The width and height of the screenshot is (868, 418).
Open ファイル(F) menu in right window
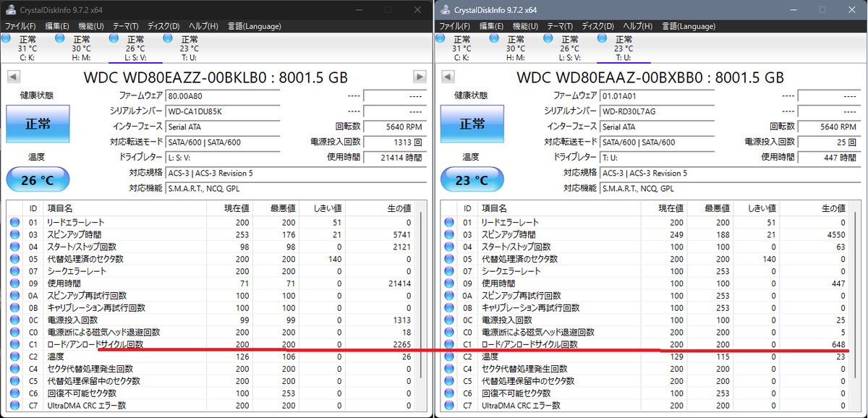pos(456,26)
